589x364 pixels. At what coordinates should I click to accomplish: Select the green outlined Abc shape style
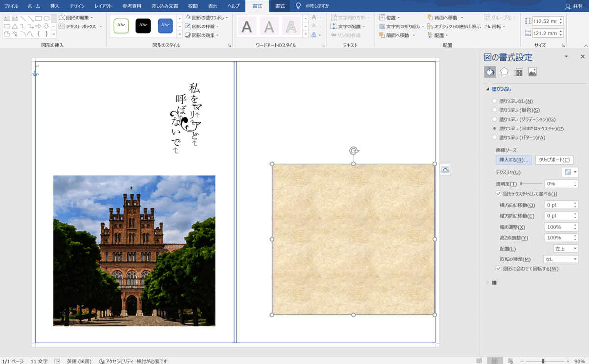click(x=121, y=26)
